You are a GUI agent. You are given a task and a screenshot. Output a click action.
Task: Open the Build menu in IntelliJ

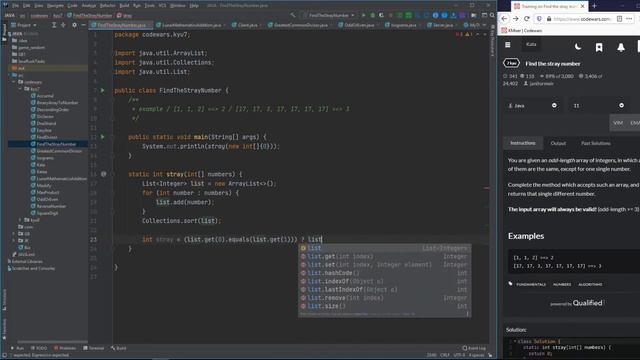coord(124,6)
